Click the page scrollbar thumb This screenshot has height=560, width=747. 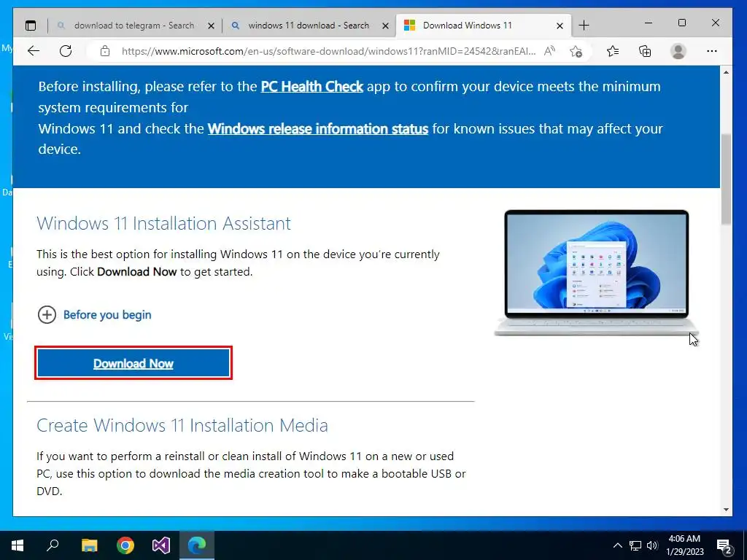click(726, 179)
